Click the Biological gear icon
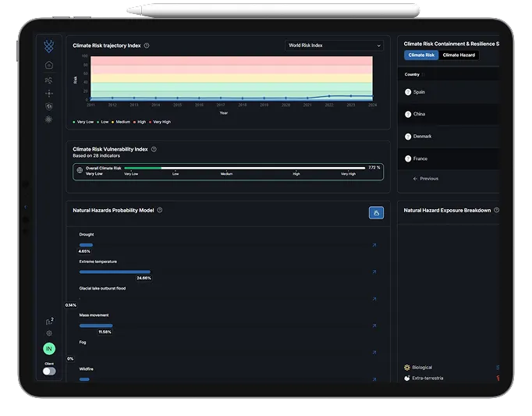This screenshot has width=532, height=416. [x=407, y=368]
